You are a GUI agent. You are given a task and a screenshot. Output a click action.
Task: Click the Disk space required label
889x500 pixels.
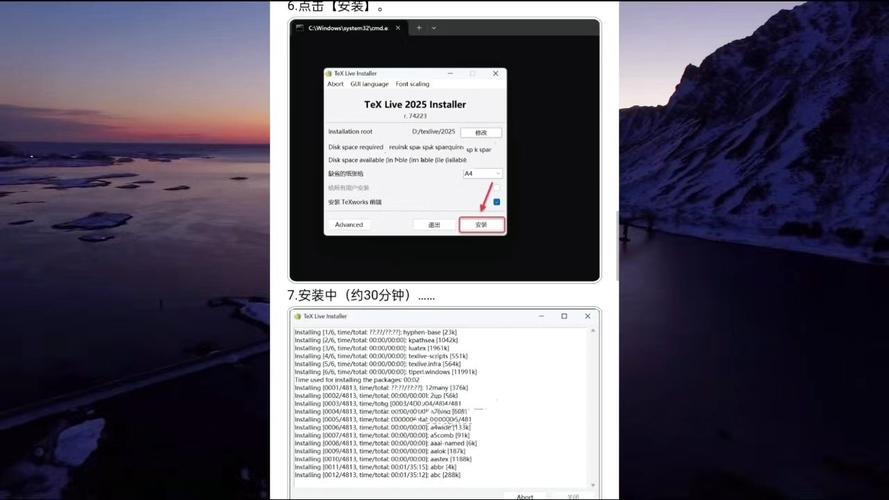click(355, 147)
